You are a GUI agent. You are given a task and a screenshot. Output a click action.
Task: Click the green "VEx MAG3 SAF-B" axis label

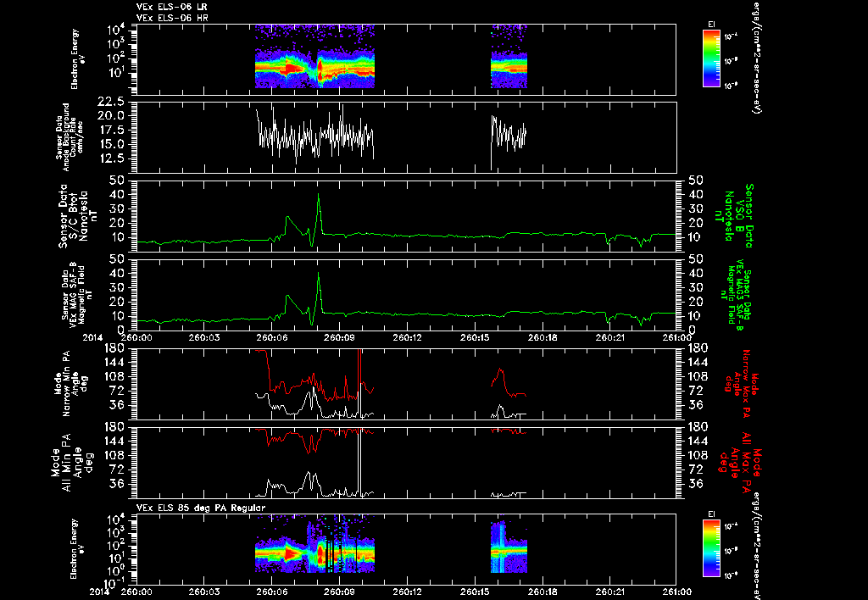[x=739, y=294]
